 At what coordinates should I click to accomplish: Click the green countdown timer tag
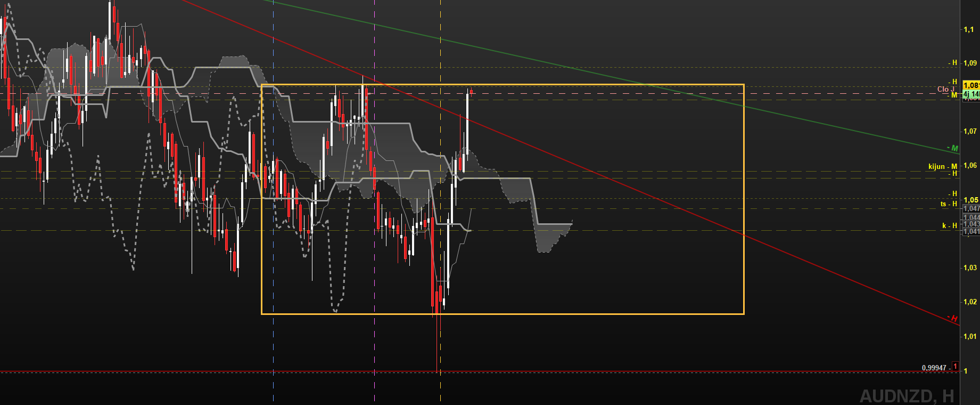tap(971, 94)
